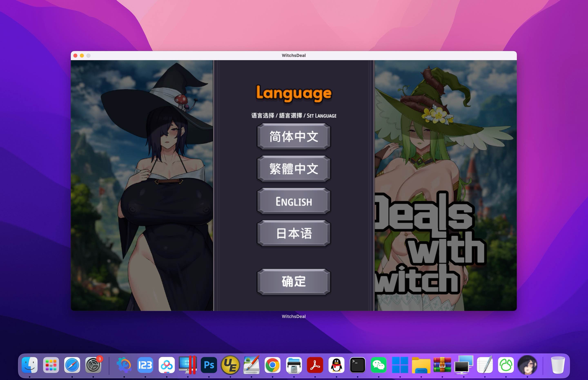Open QQ penguin icon in dock
Screen dimensions: 588x380
click(x=336, y=365)
